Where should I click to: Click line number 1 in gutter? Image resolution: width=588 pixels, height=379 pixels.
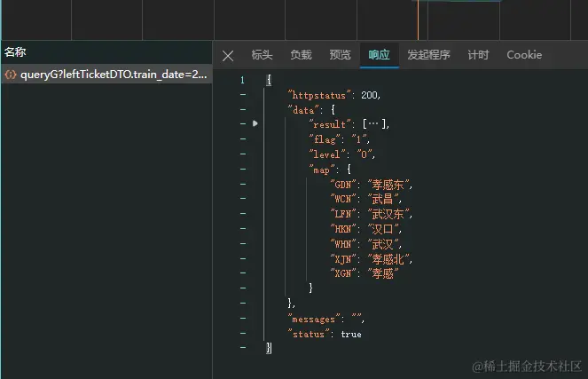[x=242, y=80]
